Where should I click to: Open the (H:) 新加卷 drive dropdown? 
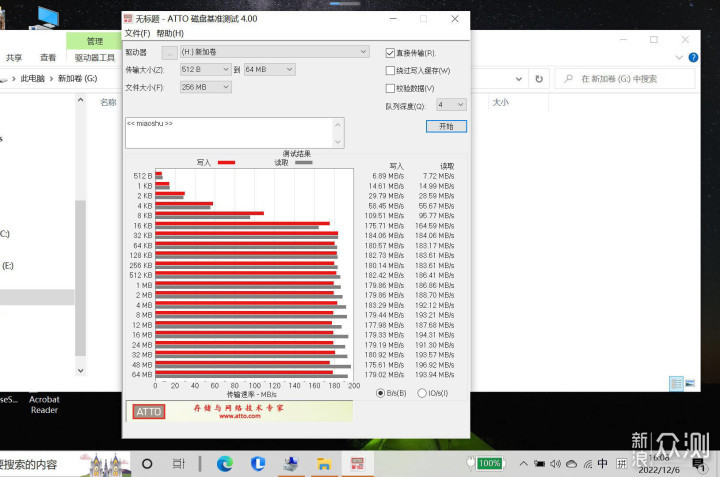point(275,52)
